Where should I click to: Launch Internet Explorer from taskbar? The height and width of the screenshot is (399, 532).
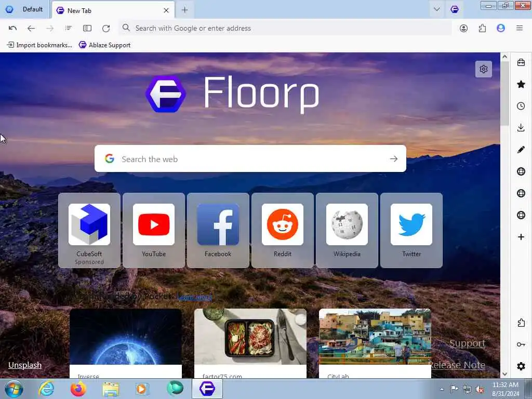point(46,389)
